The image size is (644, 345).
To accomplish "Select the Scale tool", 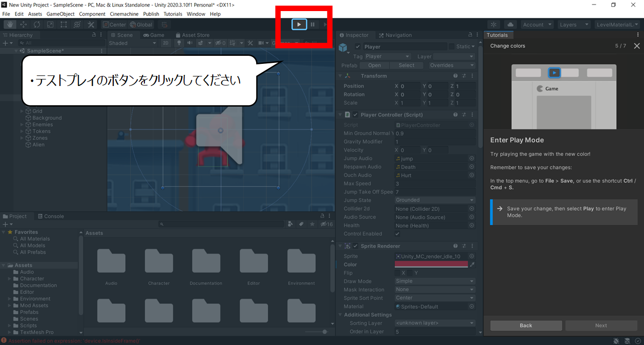I will (x=50, y=24).
